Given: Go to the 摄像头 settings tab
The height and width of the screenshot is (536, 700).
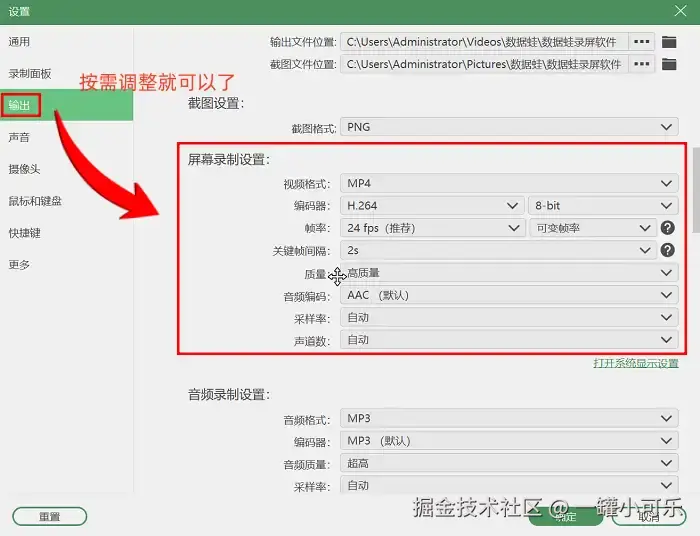Looking at the screenshot, I should point(24,169).
